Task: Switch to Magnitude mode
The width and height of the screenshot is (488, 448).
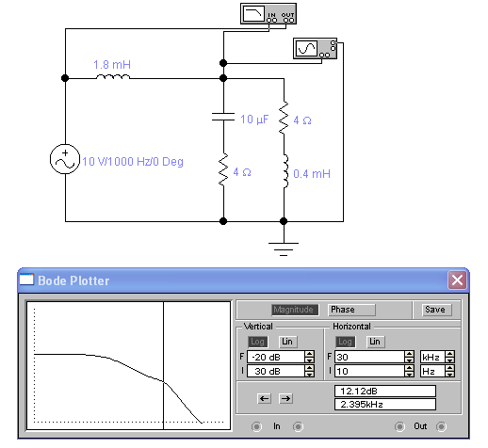Action: (x=294, y=310)
